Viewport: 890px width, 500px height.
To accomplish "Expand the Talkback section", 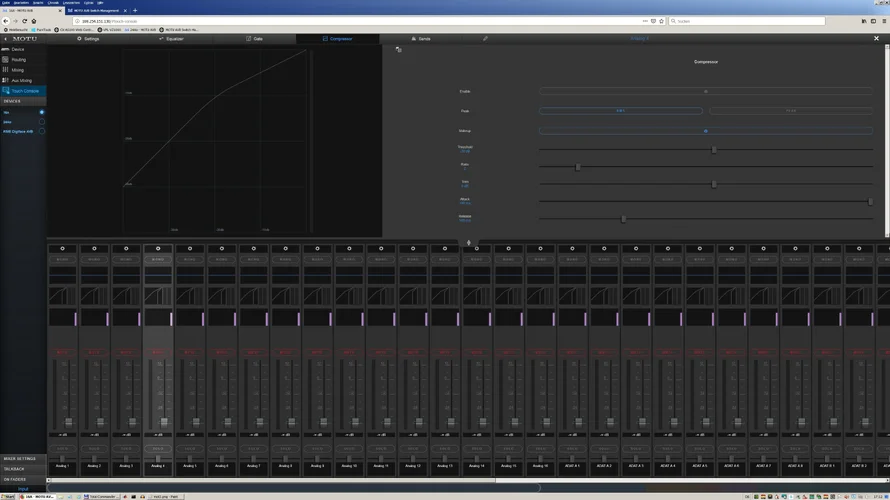I will (x=15, y=469).
